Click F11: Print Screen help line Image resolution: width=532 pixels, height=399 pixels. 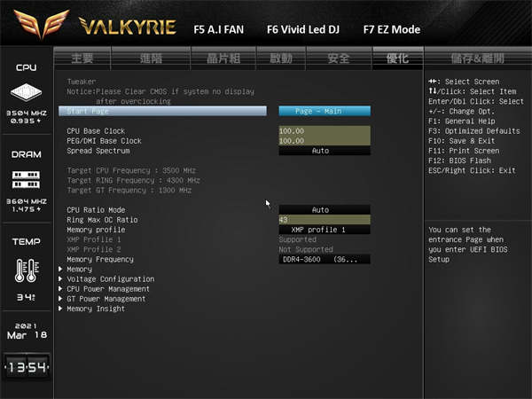coord(464,151)
